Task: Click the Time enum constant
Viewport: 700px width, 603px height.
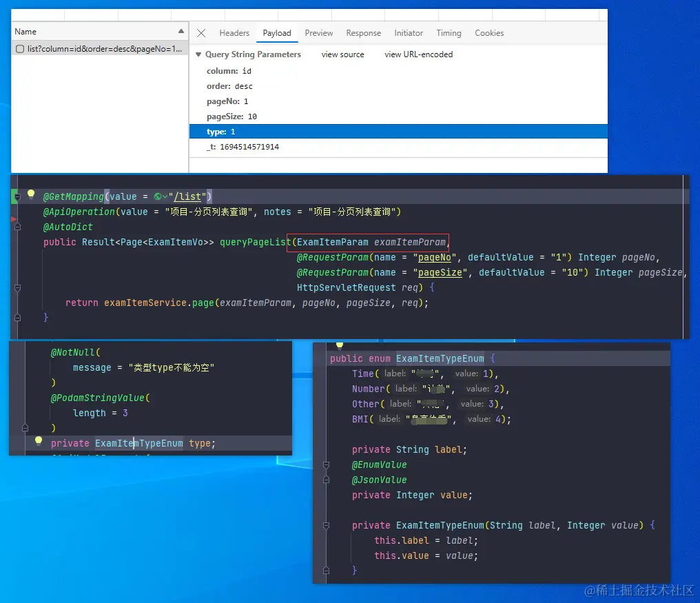Action: click(363, 374)
